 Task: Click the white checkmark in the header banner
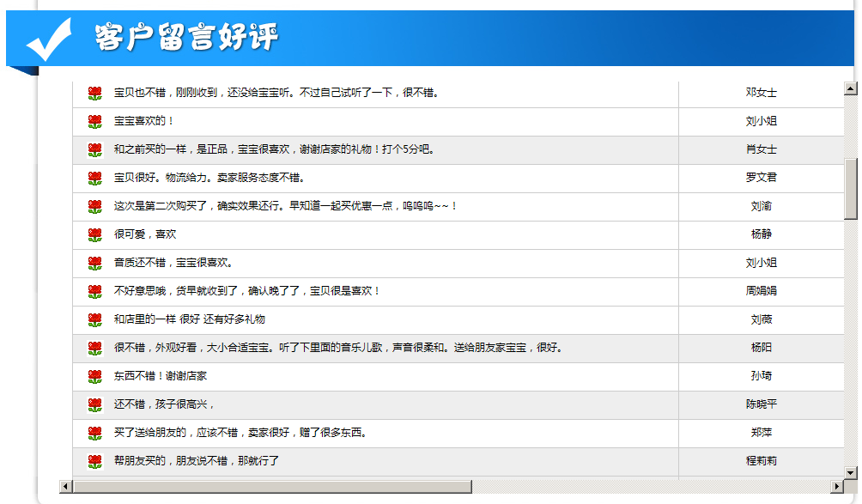(49, 39)
